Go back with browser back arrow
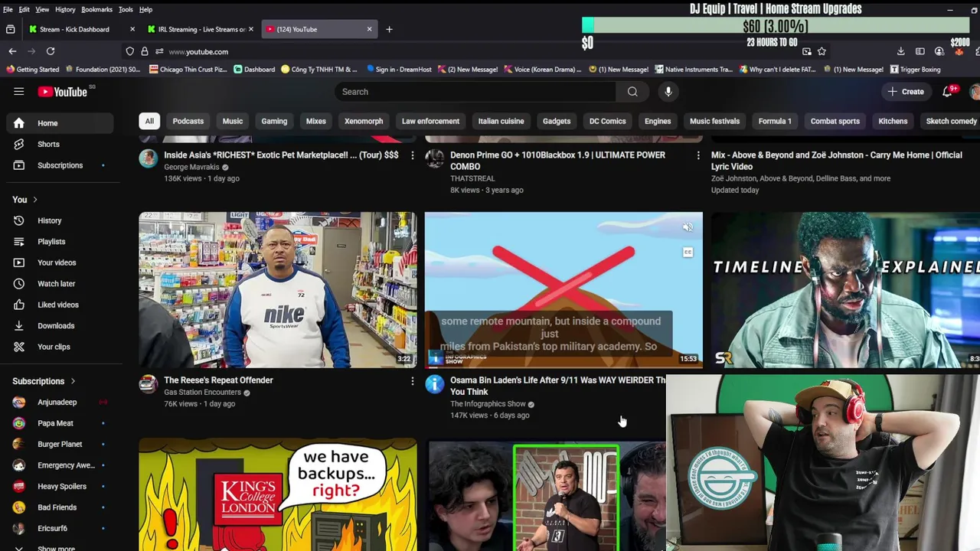 coord(12,51)
